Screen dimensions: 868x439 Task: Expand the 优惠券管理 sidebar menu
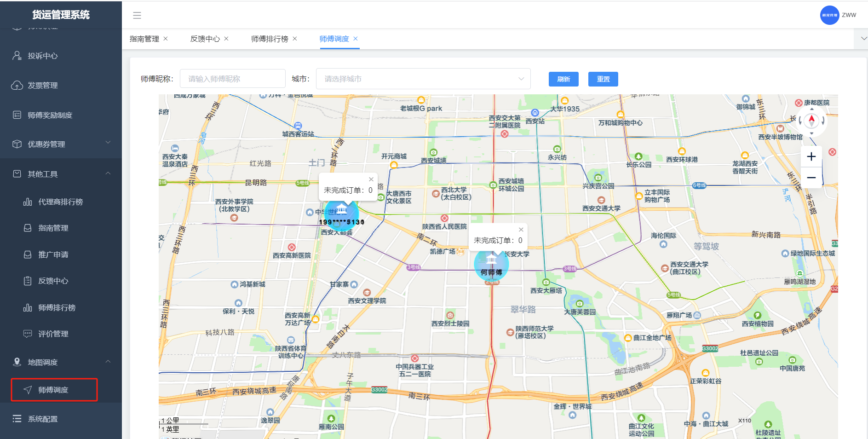(x=61, y=144)
